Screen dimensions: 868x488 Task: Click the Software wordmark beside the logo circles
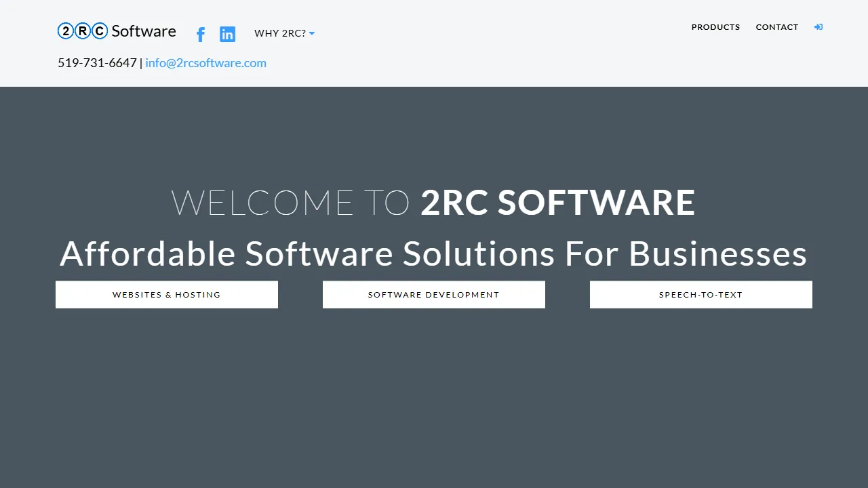pyautogui.click(x=144, y=30)
